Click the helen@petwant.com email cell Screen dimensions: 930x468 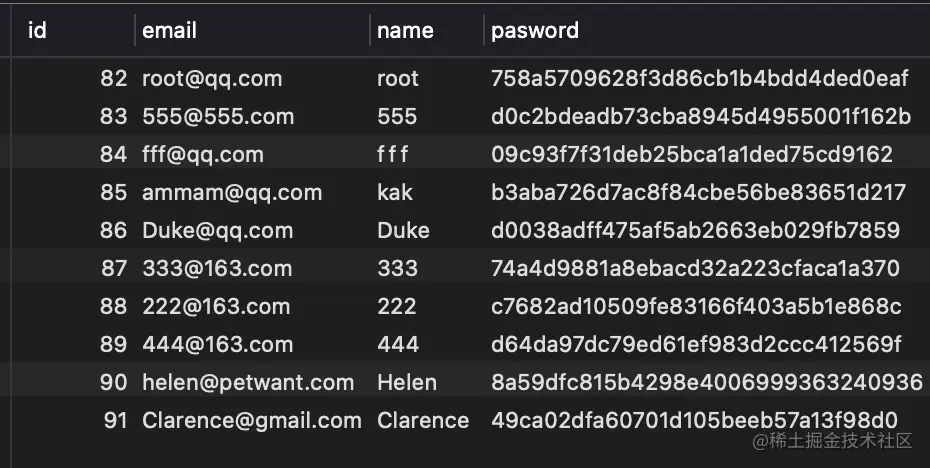point(248,382)
